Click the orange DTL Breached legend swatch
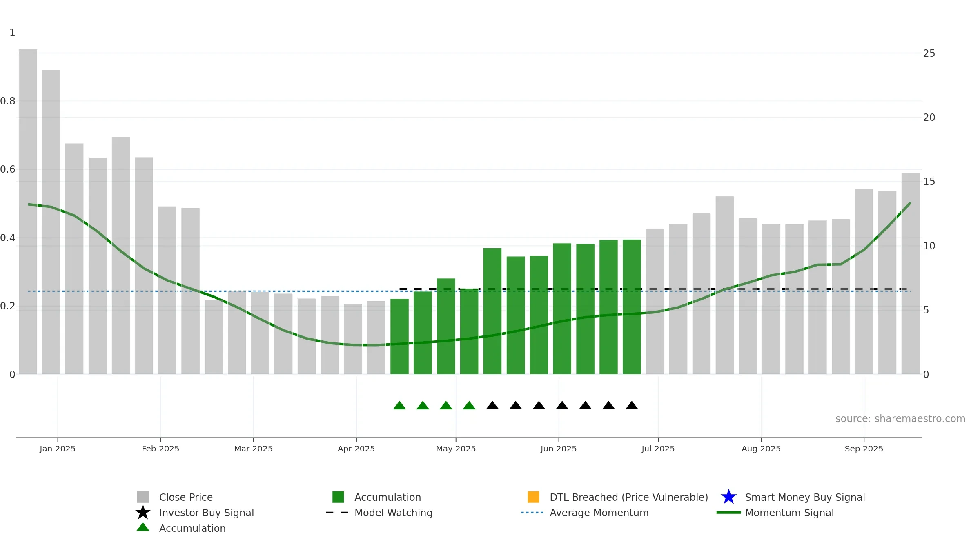 533,497
